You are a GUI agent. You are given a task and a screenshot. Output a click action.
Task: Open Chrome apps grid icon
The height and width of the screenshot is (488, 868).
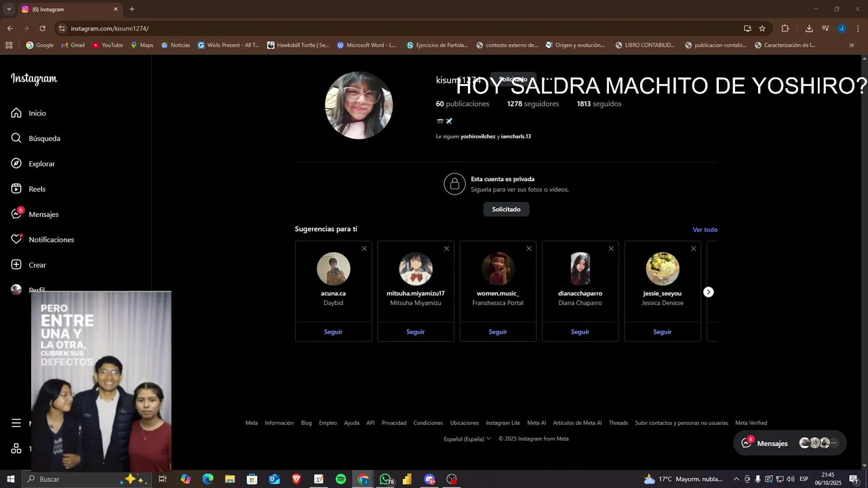click(x=9, y=45)
